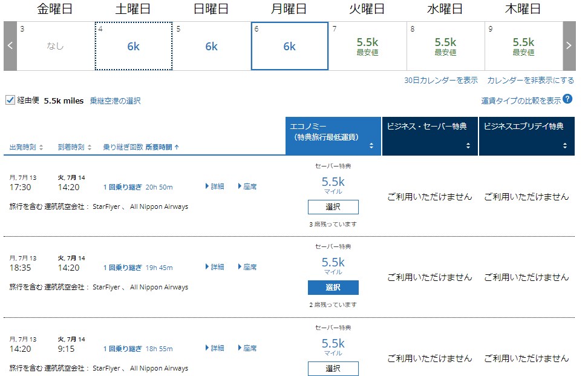Click the 9:15 arrival time
The height and width of the screenshot is (376, 588).
pyautogui.click(x=66, y=349)
